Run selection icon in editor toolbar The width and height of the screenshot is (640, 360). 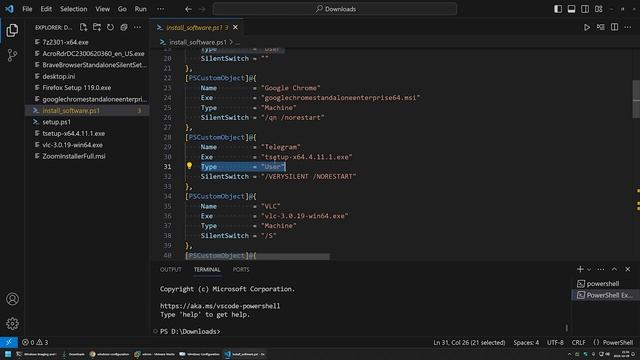click(600, 27)
